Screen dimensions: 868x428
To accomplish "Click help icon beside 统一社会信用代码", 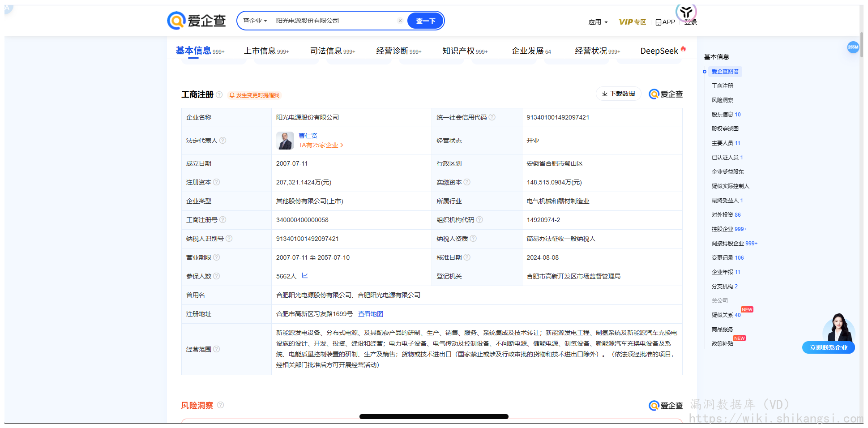I will click(492, 117).
